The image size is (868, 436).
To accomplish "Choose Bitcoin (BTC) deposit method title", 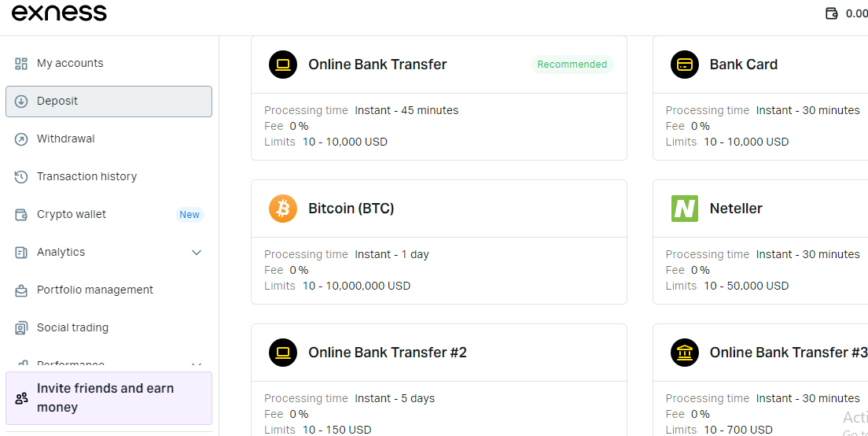I will tap(351, 209).
